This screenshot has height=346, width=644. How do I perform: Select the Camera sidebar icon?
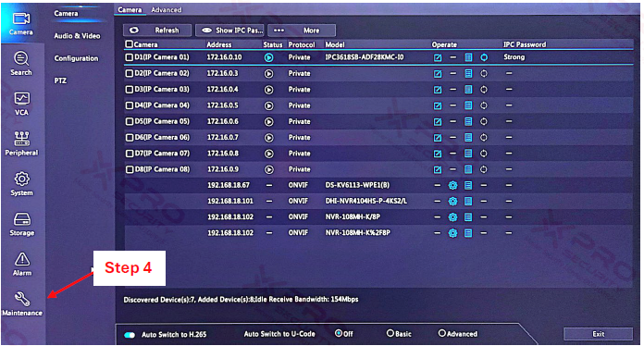[21, 24]
